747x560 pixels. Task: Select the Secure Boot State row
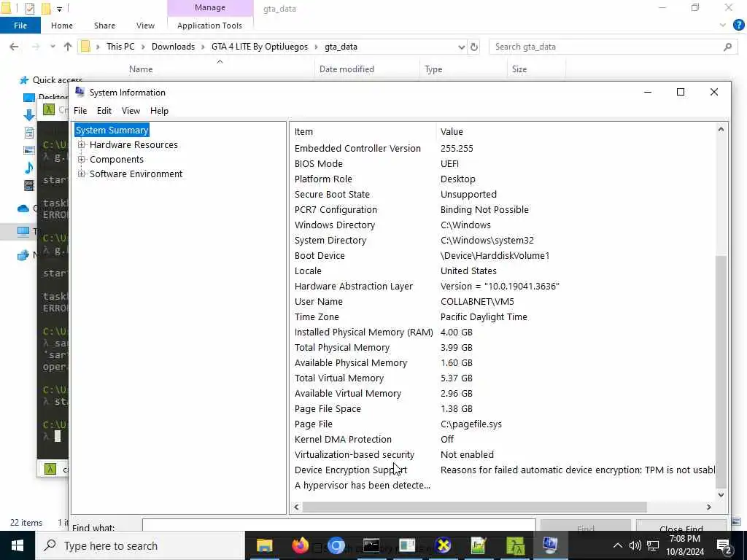(503, 194)
